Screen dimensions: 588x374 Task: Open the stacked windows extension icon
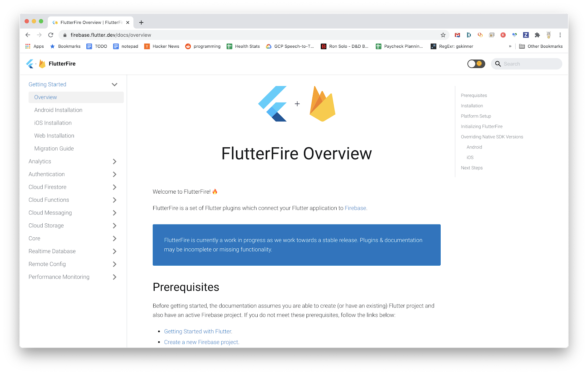(x=492, y=35)
